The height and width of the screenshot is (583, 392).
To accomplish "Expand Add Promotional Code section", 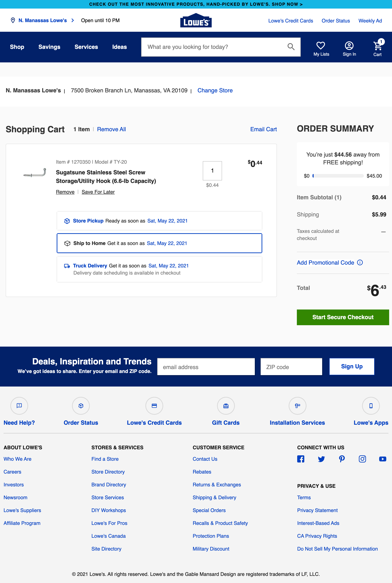I will (325, 262).
